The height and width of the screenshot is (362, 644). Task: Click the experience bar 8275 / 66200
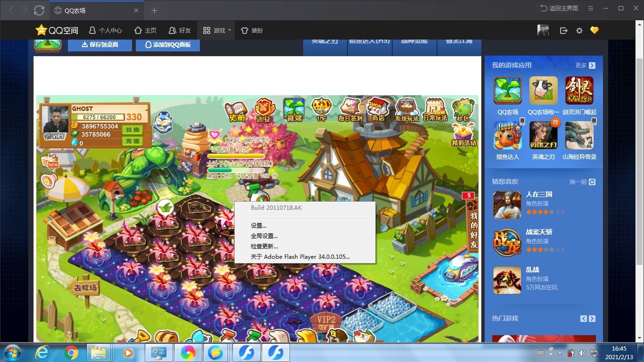(x=97, y=117)
